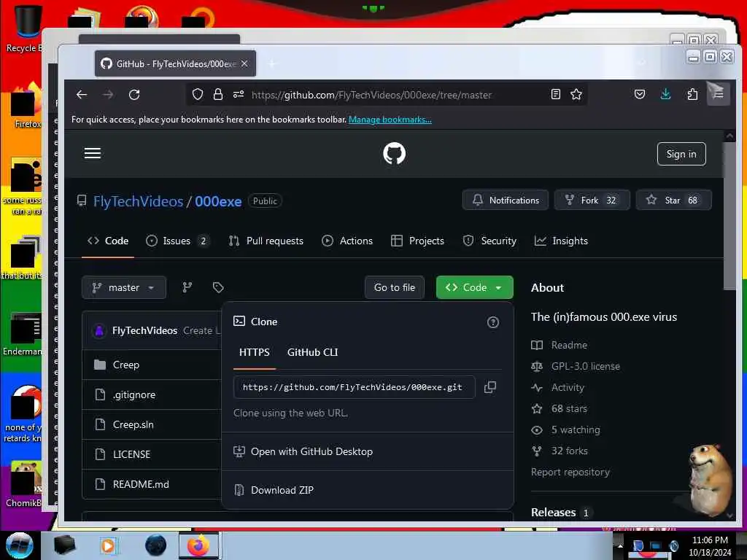Open the Firefox application menu hamburger

(718, 94)
